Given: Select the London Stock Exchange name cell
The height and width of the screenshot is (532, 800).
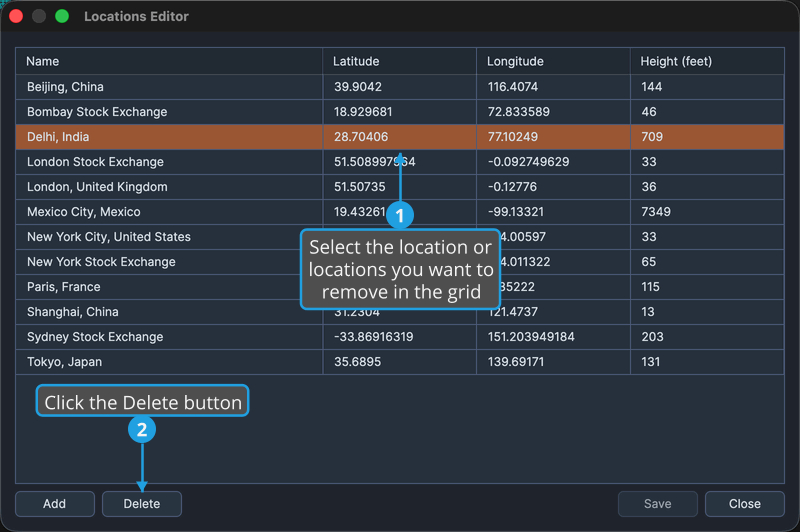Looking at the screenshot, I should [x=169, y=162].
